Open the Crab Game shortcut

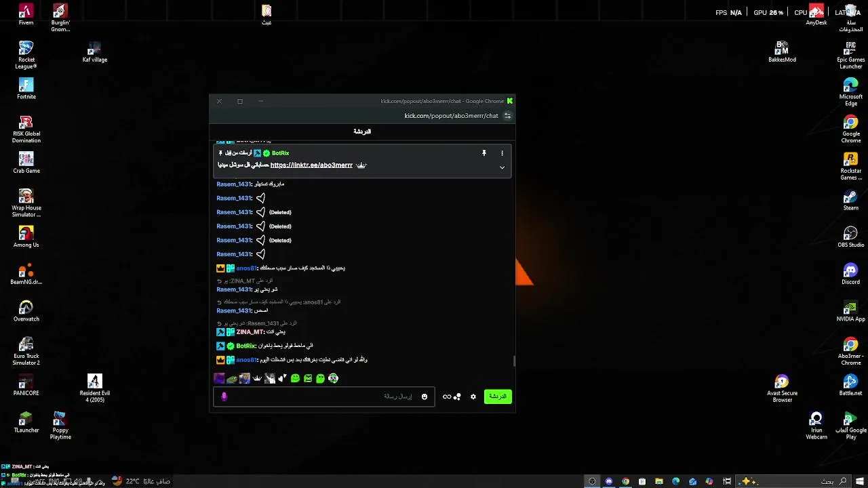tap(26, 163)
